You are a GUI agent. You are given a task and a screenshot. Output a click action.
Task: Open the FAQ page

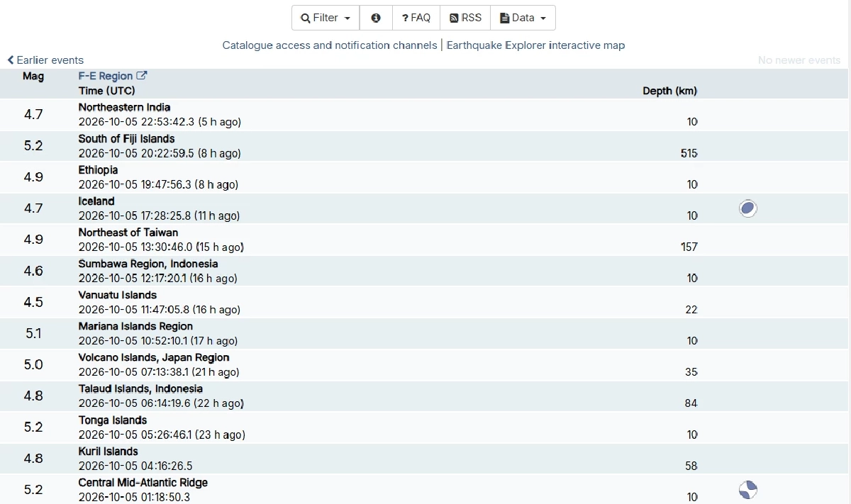click(416, 18)
